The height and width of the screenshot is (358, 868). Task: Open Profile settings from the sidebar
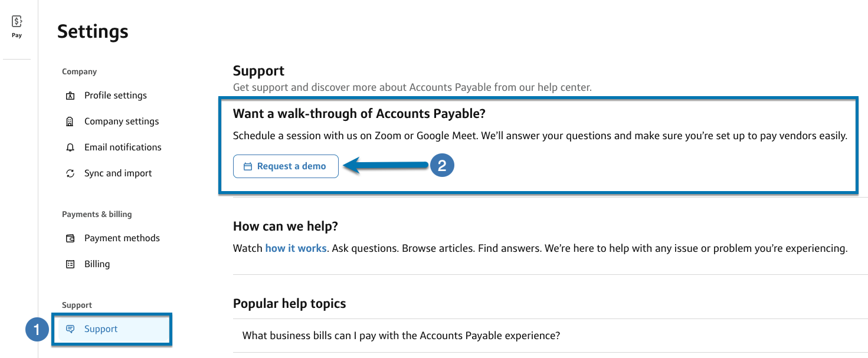pyautogui.click(x=116, y=95)
